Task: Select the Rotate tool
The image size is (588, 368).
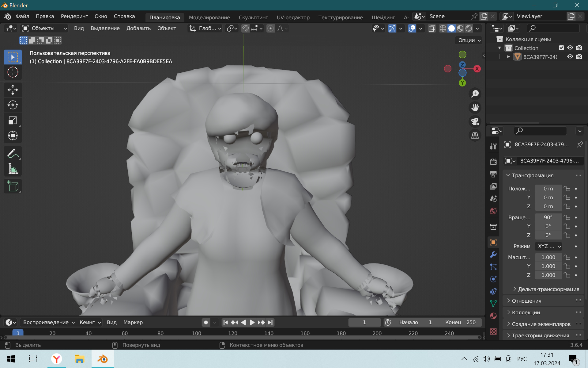Action: pyautogui.click(x=13, y=105)
